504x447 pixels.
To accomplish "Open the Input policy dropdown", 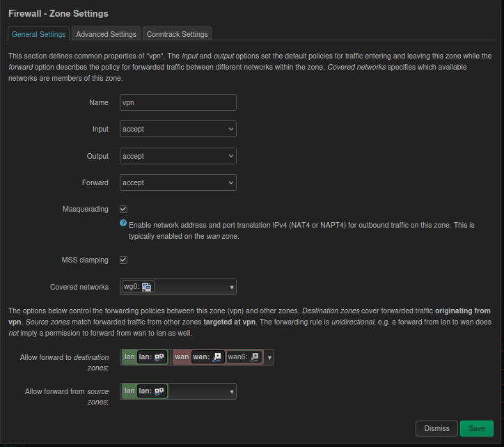I will [178, 129].
